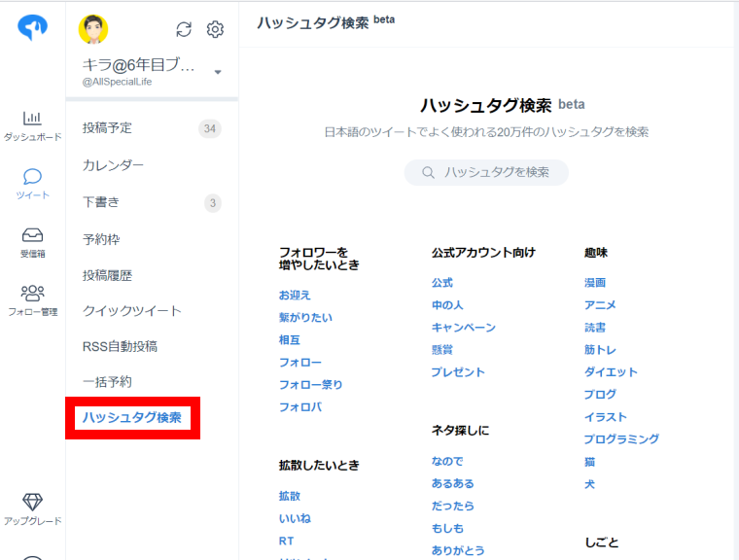Click the profile avatar picture
This screenshot has width=739, height=560.
(x=93, y=29)
